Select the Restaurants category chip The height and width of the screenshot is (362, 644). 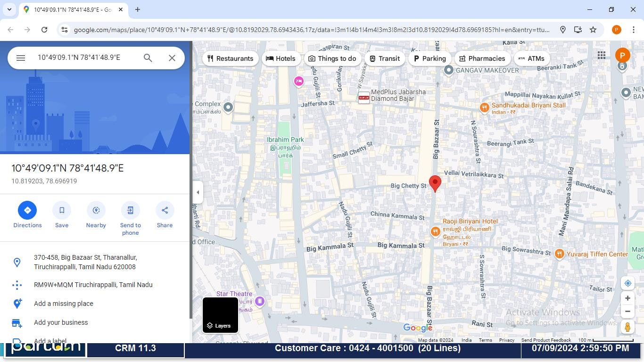(231, 58)
